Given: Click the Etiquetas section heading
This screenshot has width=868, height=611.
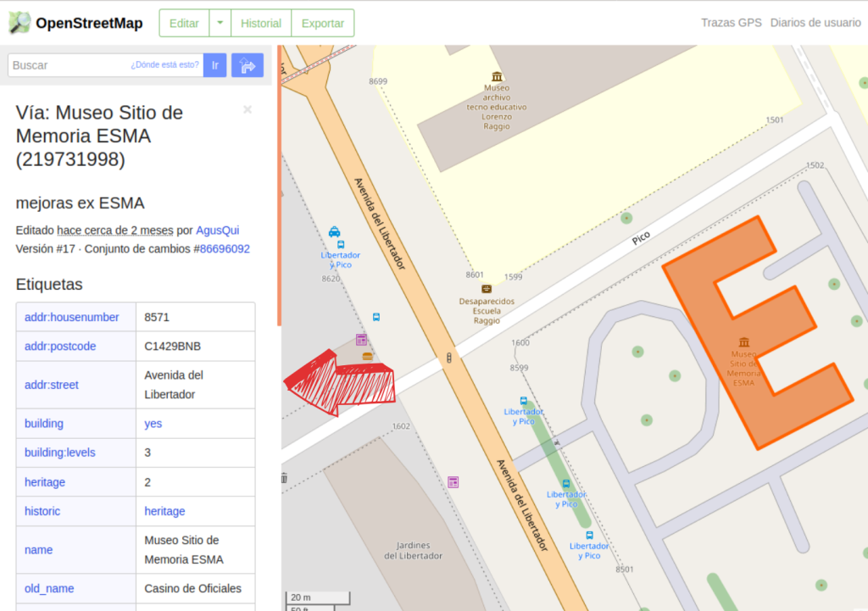Looking at the screenshot, I should (x=49, y=284).
